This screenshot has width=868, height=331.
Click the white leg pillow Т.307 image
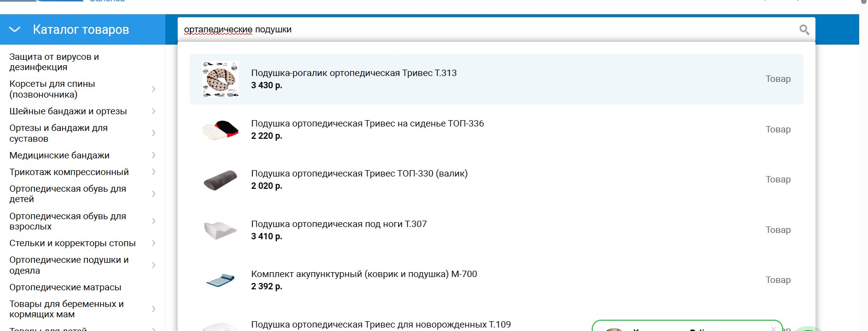(x=220, y=230)
